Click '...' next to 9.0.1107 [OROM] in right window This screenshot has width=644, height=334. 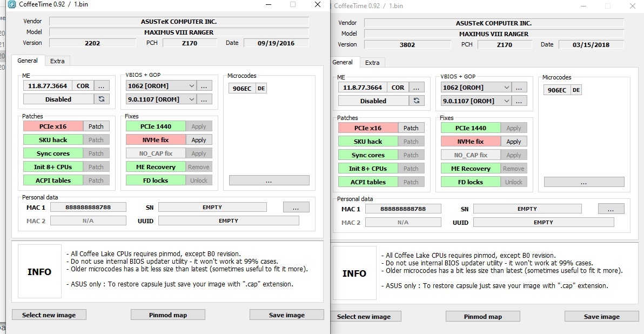tap(519, 101)
